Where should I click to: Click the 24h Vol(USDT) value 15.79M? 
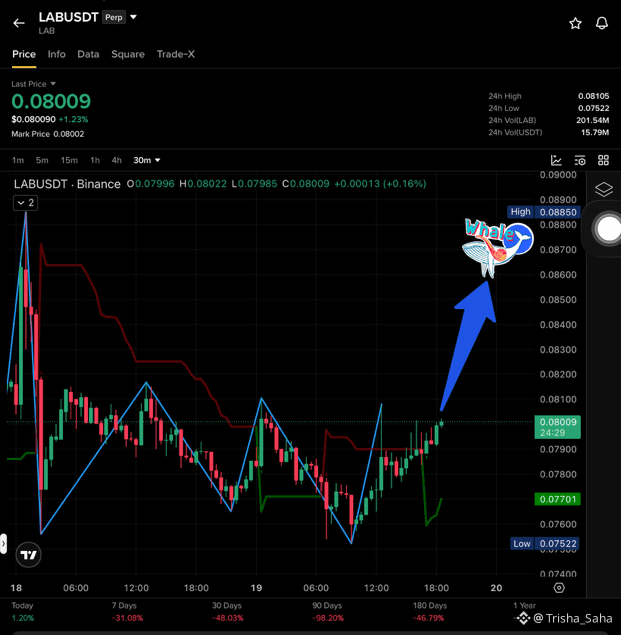coord(595,132)
